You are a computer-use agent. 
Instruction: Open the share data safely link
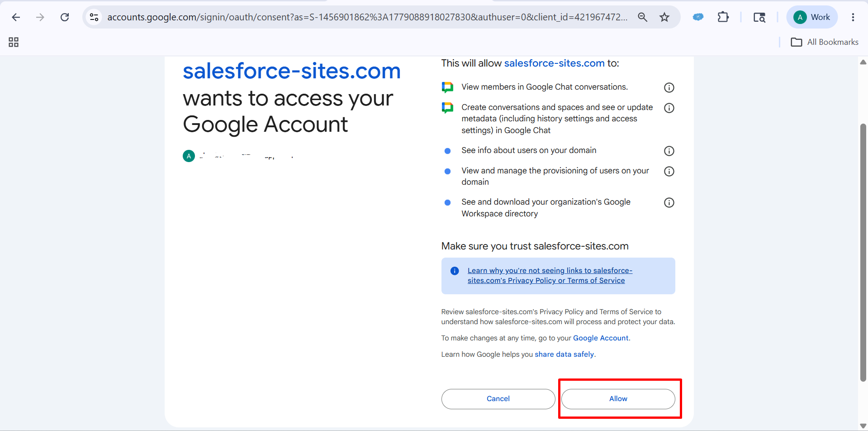564,354
